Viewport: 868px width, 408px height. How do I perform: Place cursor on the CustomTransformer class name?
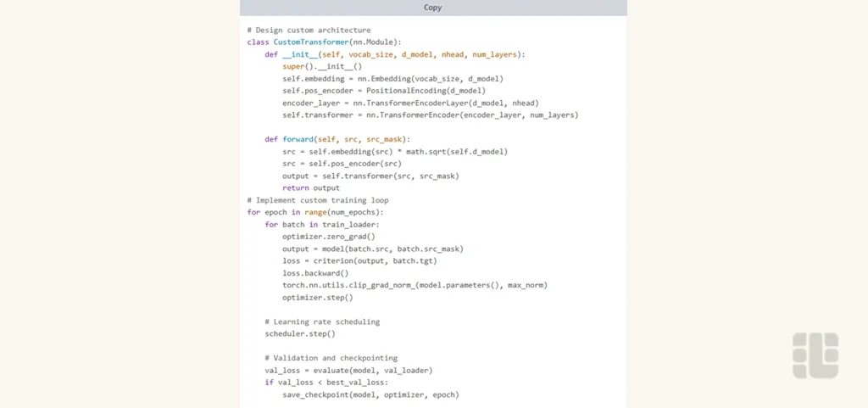310,42
